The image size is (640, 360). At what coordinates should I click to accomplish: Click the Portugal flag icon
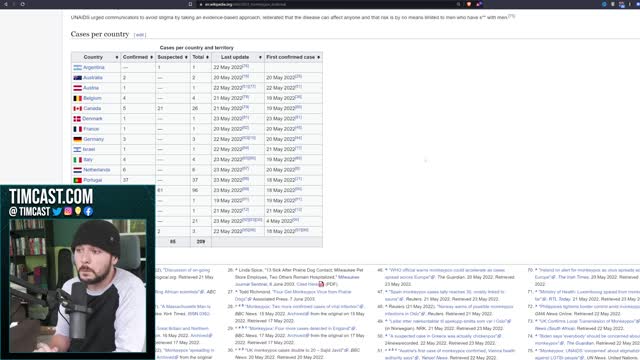pos(78,180)
